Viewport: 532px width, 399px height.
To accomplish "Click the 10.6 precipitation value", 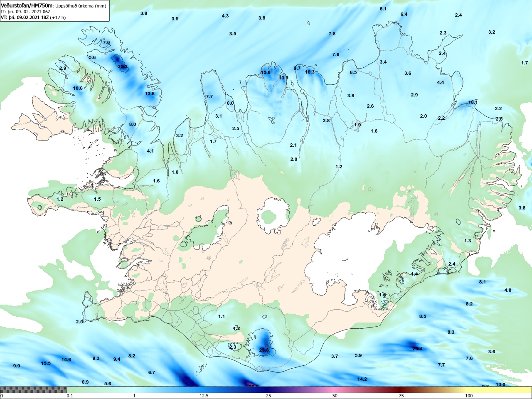I will pos(78,88).
